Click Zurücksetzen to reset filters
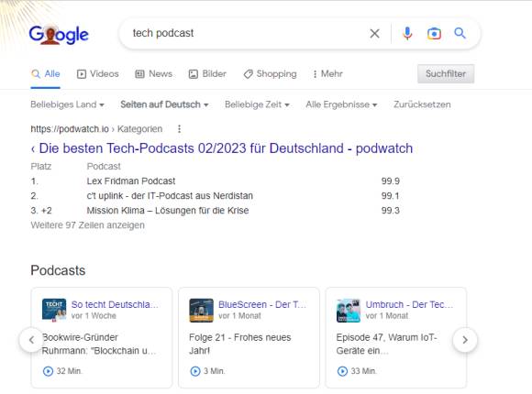Image resolution: width=532 pixels, height=394 pixels. coord(422,104)
